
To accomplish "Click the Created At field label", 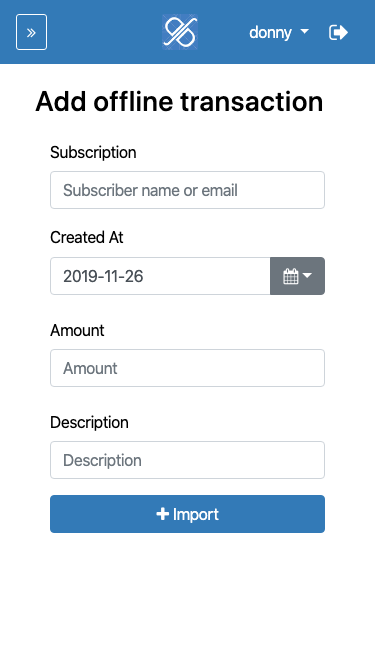I will (87, 237).
